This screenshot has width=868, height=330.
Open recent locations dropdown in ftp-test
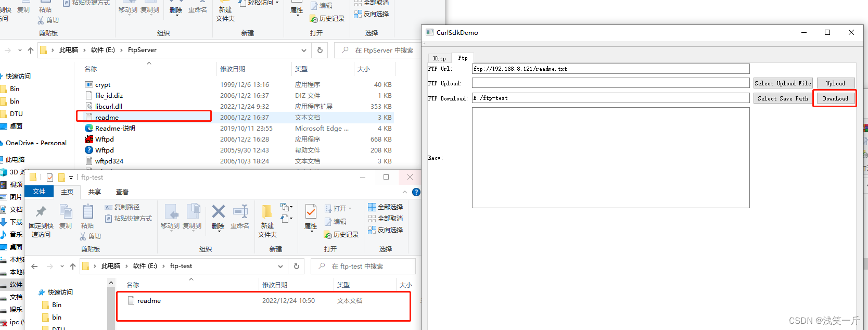pyautogui.click(x=62, y=266)
